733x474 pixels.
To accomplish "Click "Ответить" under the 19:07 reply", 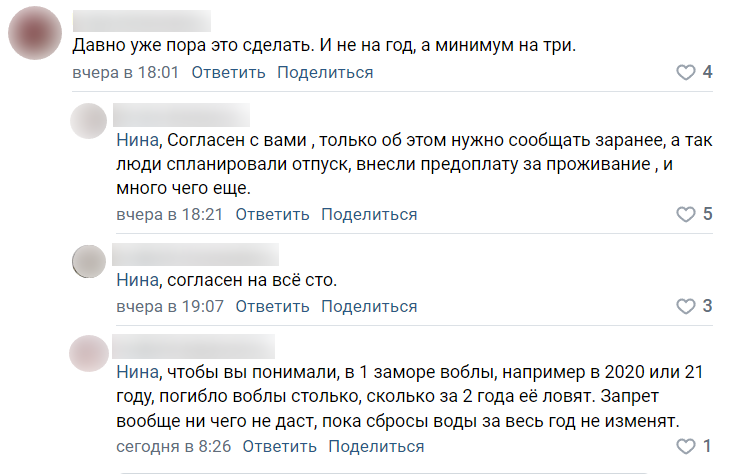I will (x=272, y=306).
